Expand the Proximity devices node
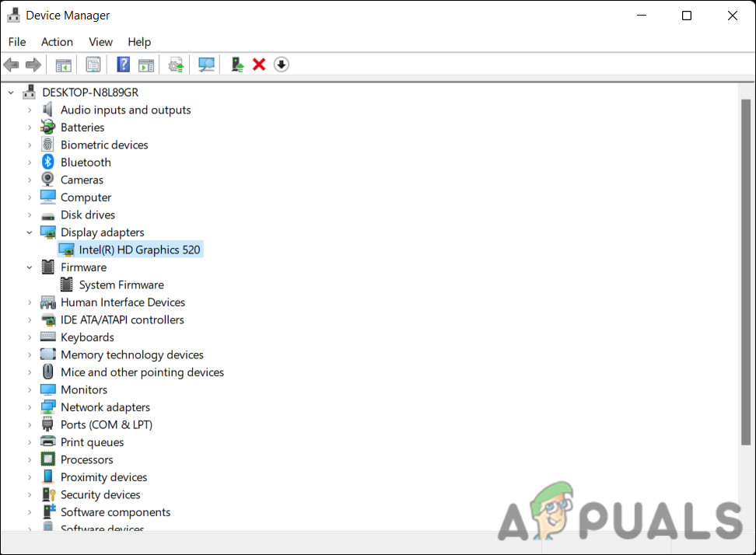This screenshot has width=756, height=555. (x=30, y=477)
